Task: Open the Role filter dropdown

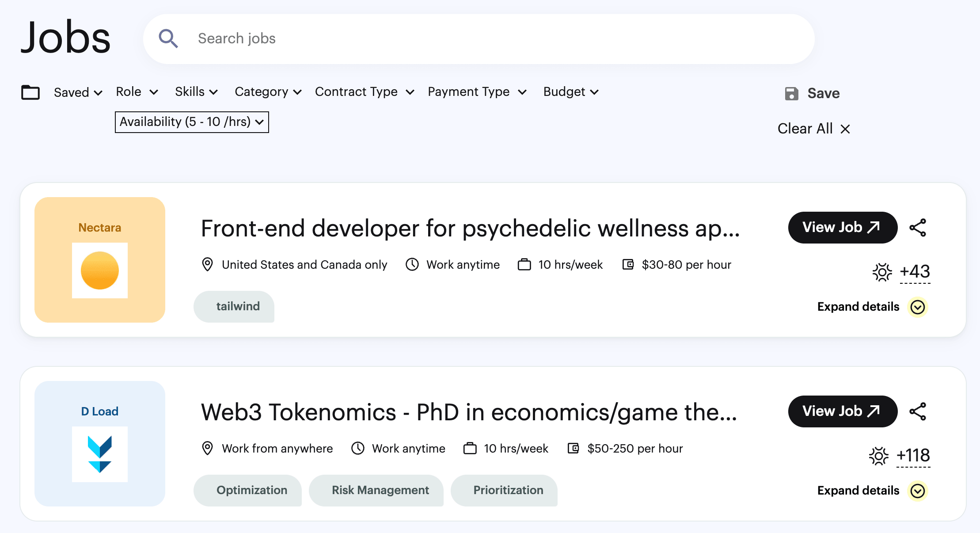Action: (x=137, y=92)
